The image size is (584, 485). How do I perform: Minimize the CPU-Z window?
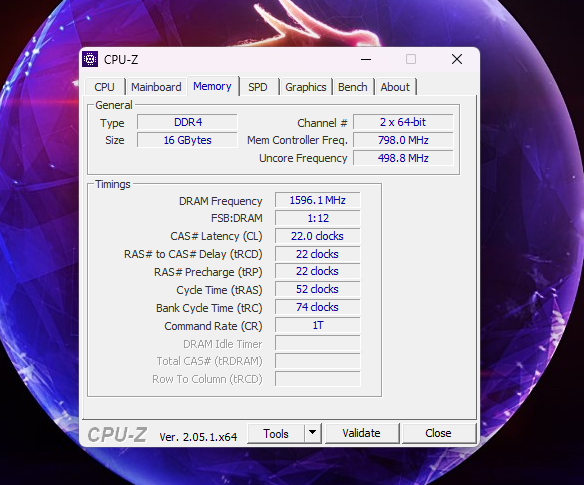coord(366,59)
